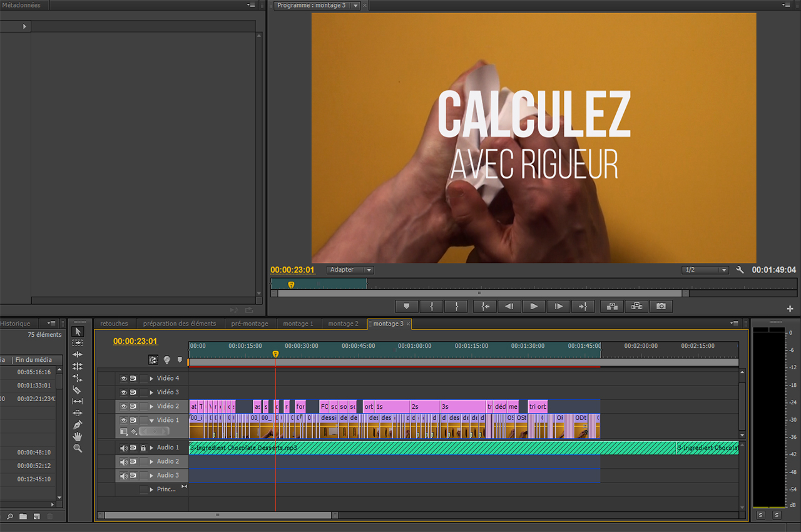Mute the Audio 1 track

click(x=123, y=448)
